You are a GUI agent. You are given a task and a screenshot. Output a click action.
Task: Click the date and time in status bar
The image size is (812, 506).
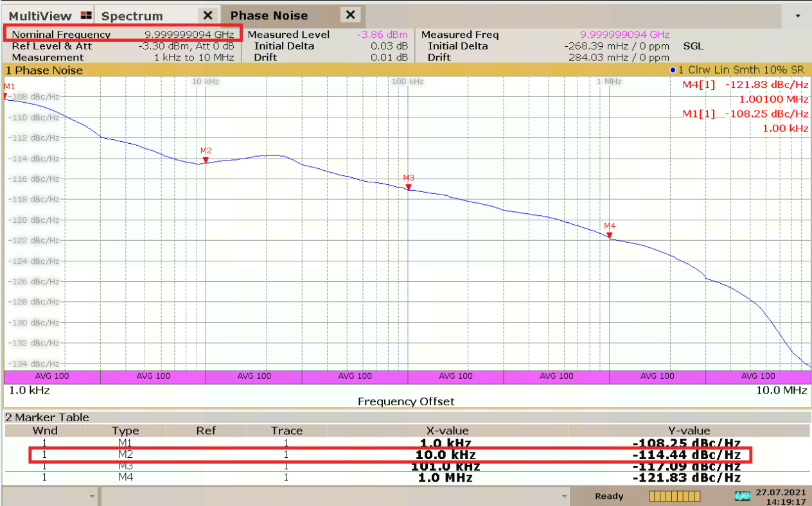click(781, 496)
